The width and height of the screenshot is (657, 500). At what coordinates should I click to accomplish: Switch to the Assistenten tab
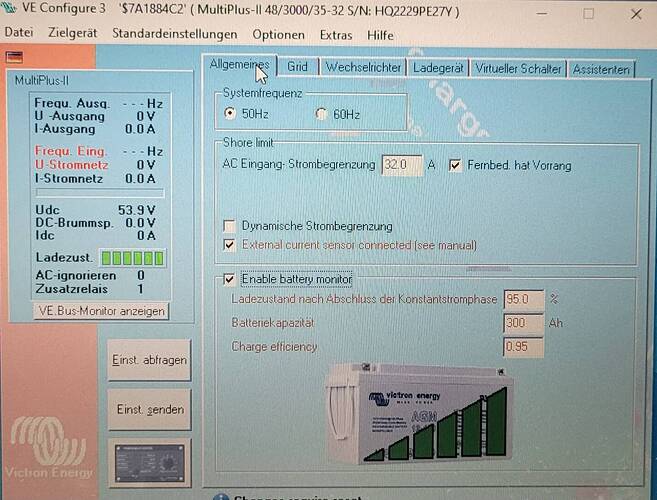[601, 70]
